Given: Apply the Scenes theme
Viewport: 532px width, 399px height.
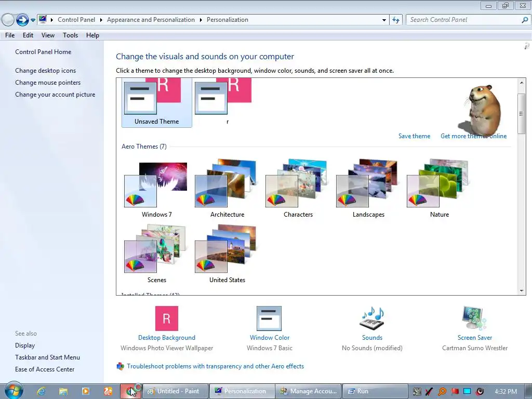Looking at the screenshot, I should point(156,254).
